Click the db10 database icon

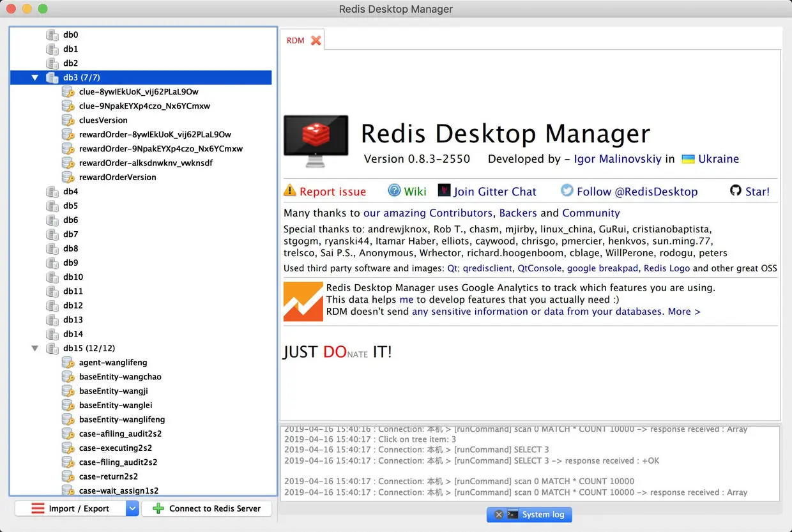(x=52, y=277)
